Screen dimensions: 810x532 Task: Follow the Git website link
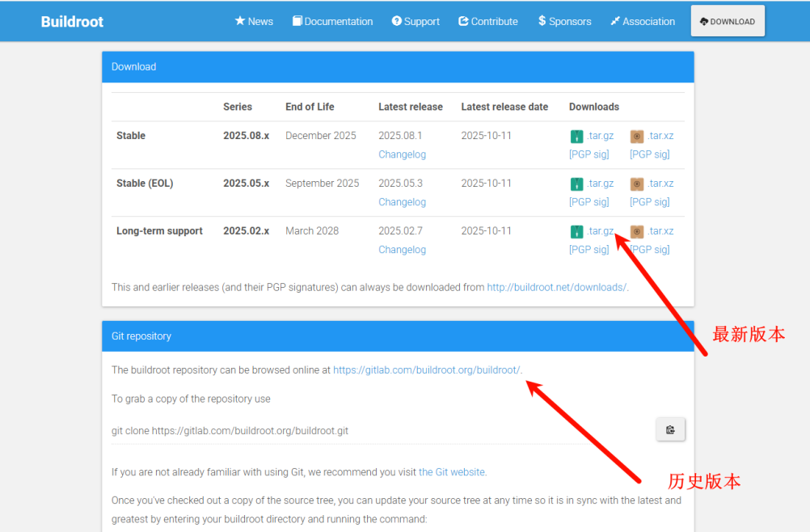(452, 472)
